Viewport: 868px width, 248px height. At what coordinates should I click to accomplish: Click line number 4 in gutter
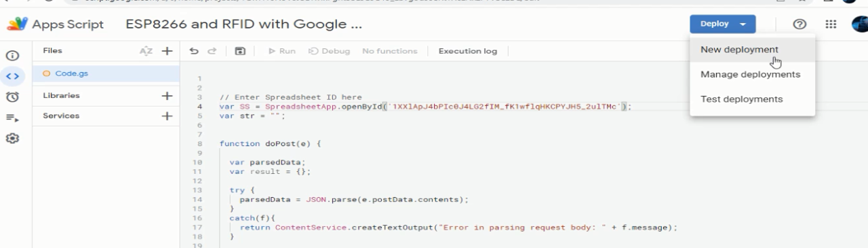[x=200, y=107]
